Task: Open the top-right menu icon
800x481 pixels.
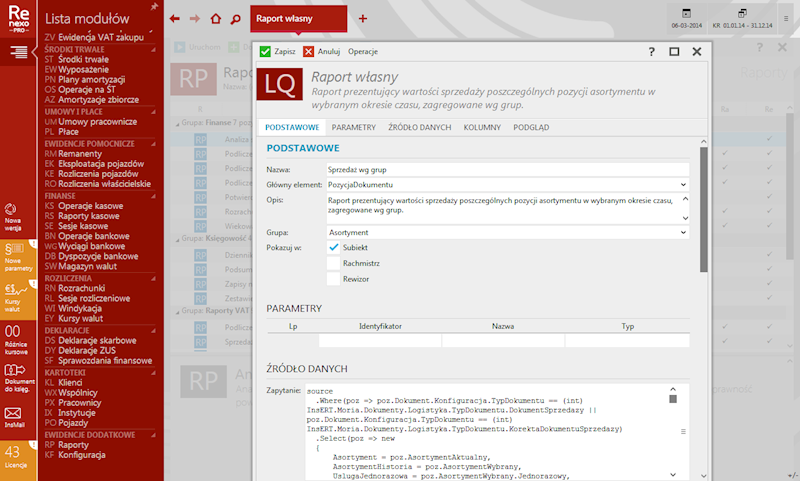Action: (786, 18)
